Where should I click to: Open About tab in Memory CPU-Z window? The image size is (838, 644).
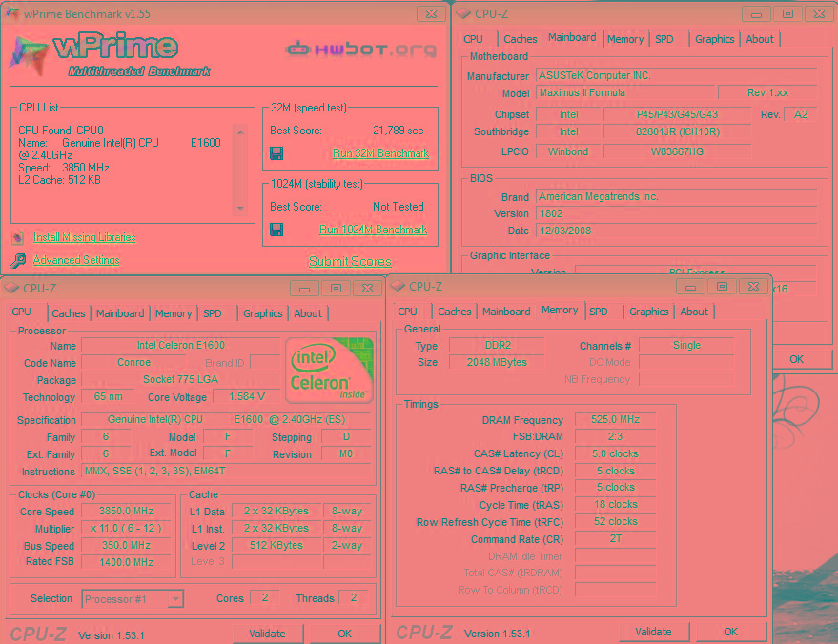[x=694, y=312]
